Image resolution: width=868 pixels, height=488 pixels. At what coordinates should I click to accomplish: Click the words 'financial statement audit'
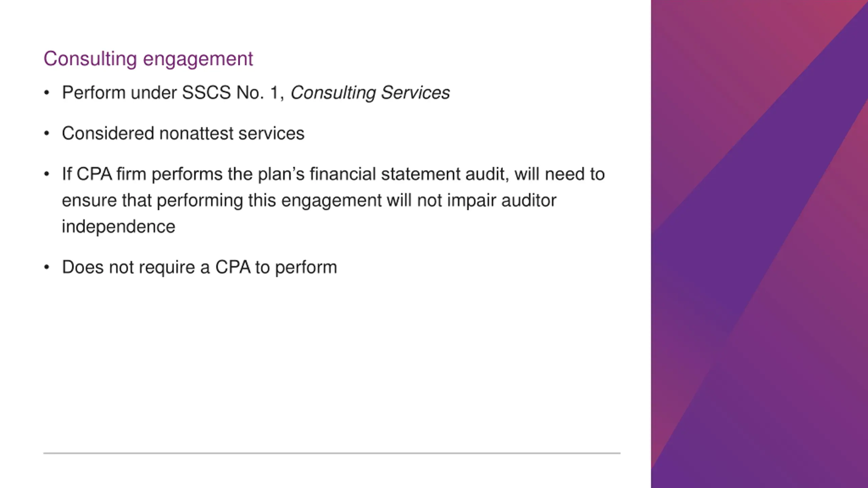[x=409, y=174]
